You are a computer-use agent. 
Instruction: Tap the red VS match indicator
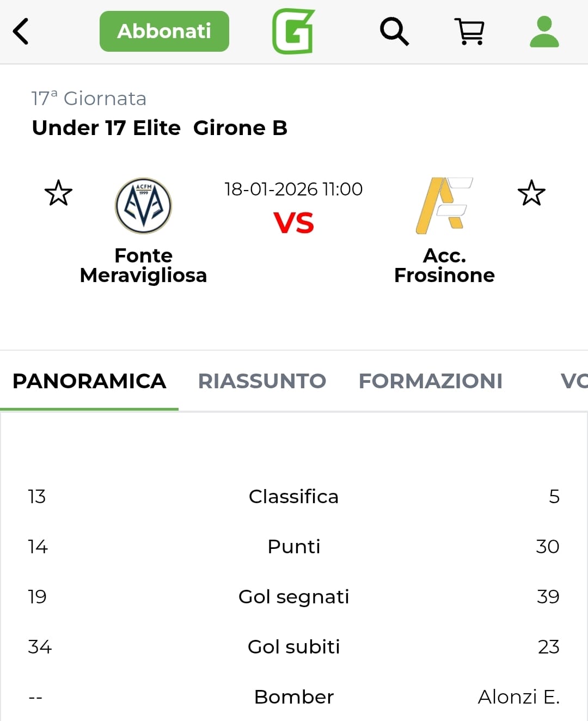tap(293, 223)
